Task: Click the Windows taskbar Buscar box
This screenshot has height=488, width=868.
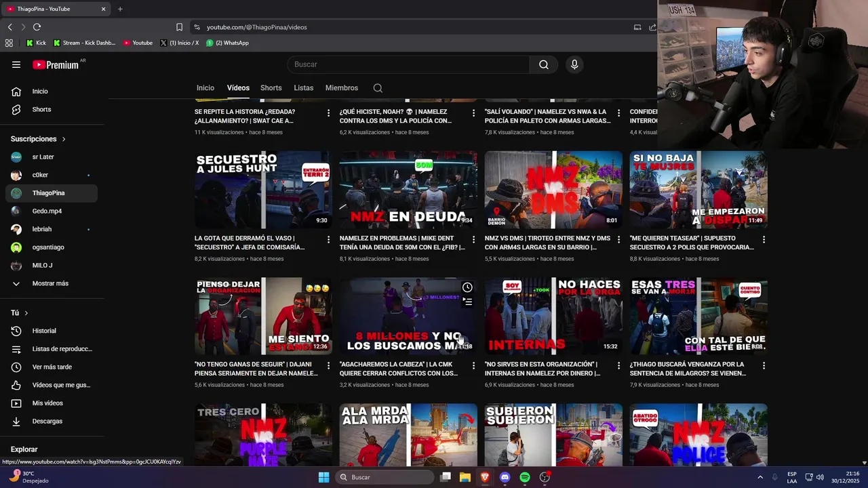Action: coord(385,477)
